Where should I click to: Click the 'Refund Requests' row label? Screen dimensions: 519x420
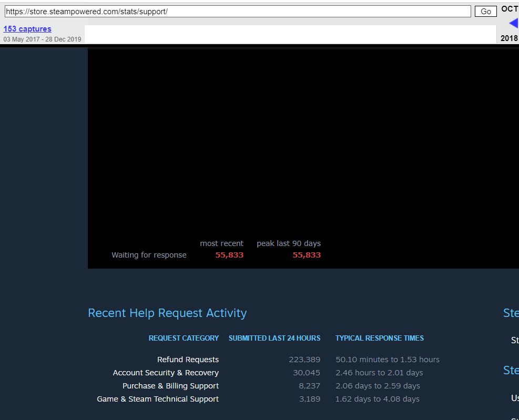pyautogui.click(x=188, y=360)
